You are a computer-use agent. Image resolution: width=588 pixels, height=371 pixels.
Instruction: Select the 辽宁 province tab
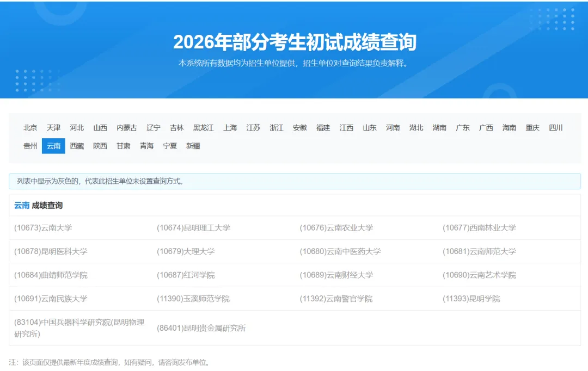tap(154, 128)
